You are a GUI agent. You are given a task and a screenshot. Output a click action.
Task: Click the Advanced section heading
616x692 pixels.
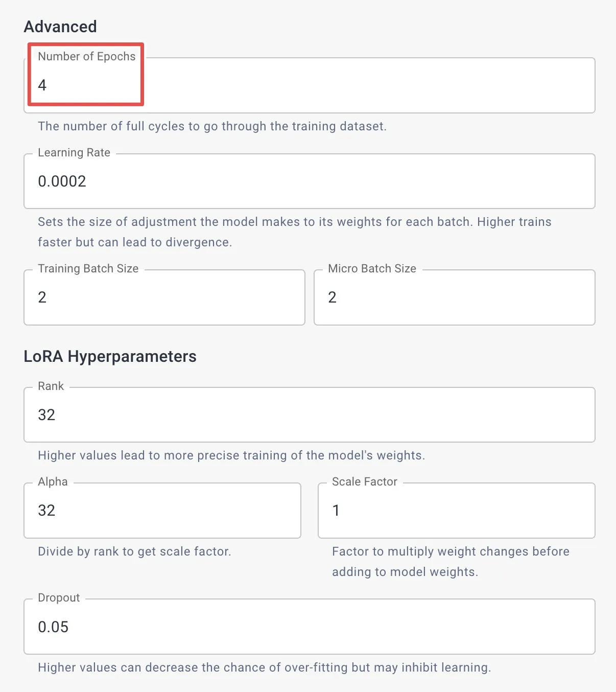coord(60,27)
